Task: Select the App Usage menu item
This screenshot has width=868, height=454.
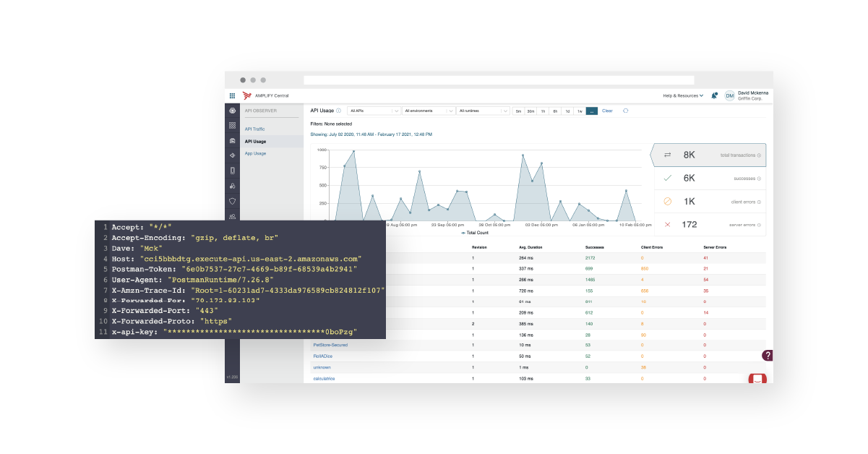Action: click(x=255, y=153)
